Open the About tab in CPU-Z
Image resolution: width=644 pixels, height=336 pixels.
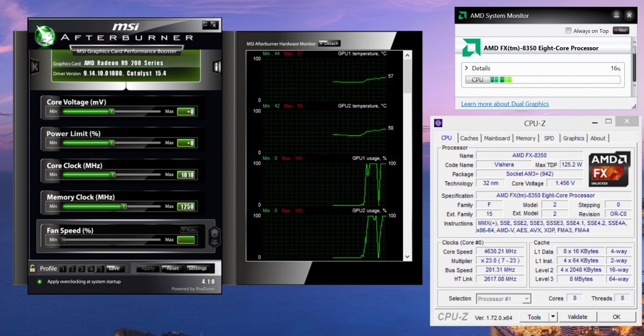pyautogui.click(x=598, y=138)
